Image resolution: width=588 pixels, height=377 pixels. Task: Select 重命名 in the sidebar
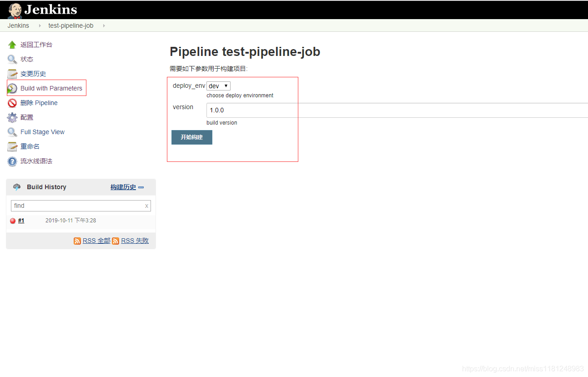pyautogui.click(x=30, y=146)
